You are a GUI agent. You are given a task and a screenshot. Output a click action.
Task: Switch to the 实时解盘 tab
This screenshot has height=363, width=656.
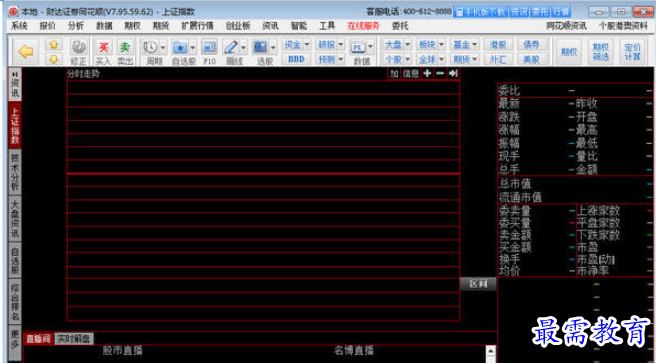tap(74, 339)
